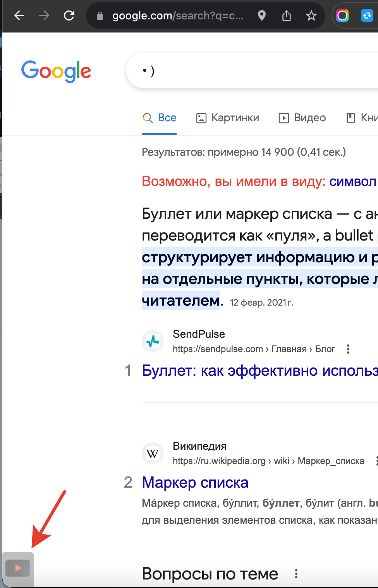Click the browser forward arrow
The width and height of the screenshot is (378, 588).
(44, 15)
